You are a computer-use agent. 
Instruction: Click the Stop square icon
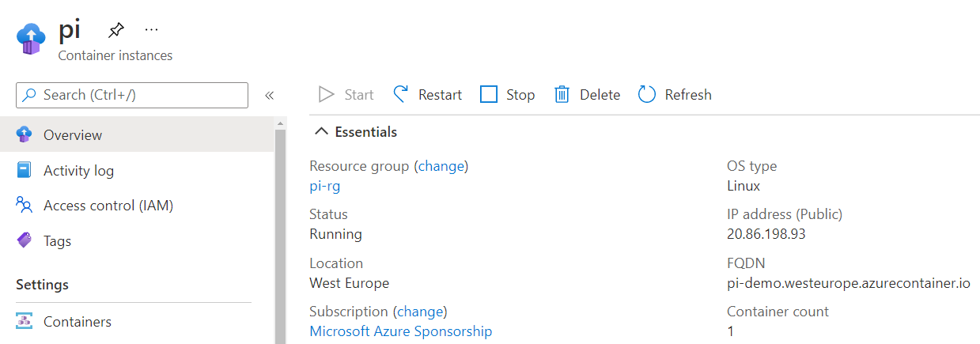click(x=490, y=95)
